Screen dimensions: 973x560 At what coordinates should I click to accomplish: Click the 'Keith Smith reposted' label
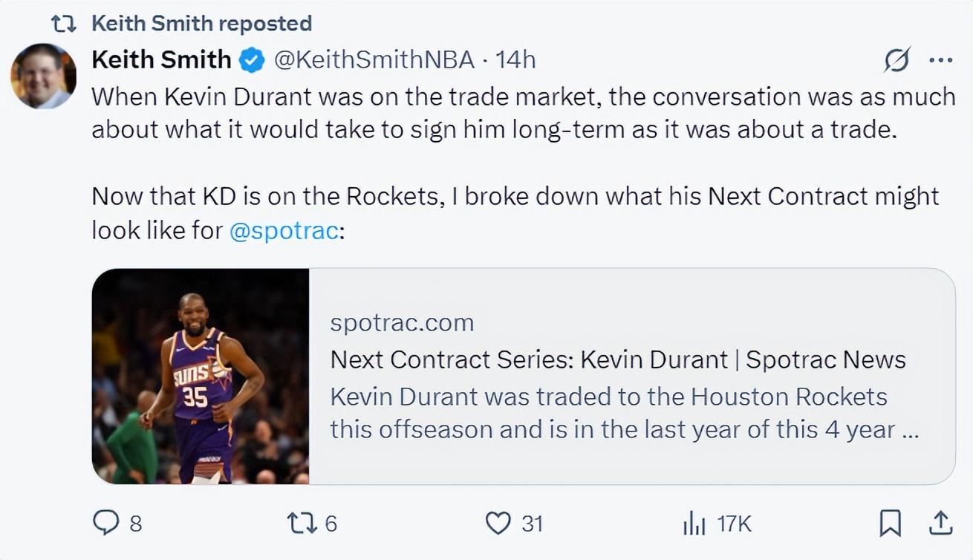pos(201,23)
